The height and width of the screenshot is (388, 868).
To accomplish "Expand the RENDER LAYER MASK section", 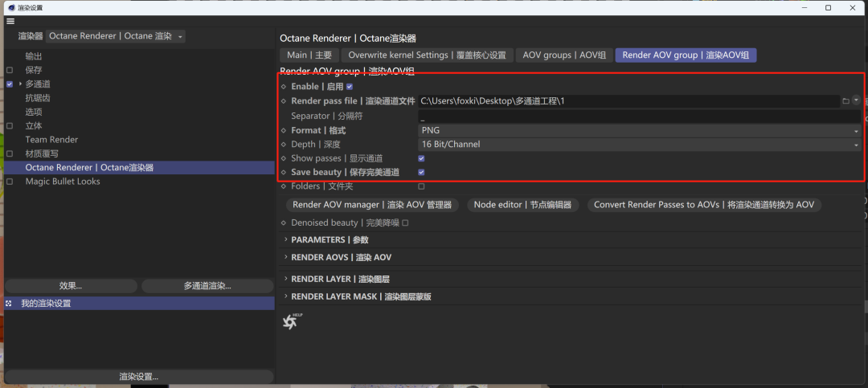I will click(x=285, y=296).
